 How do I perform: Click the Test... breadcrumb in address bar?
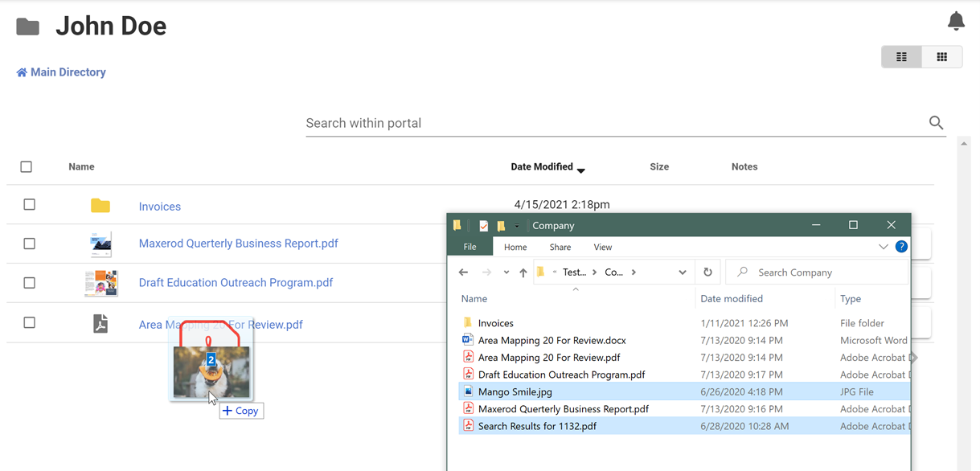point(574,272)
